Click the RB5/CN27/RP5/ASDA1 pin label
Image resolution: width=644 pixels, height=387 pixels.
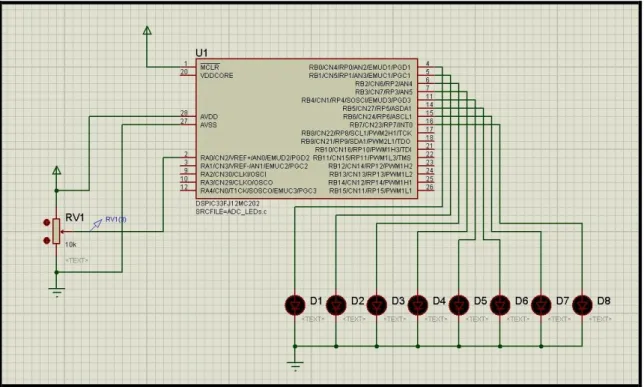[x=377, y=108]
